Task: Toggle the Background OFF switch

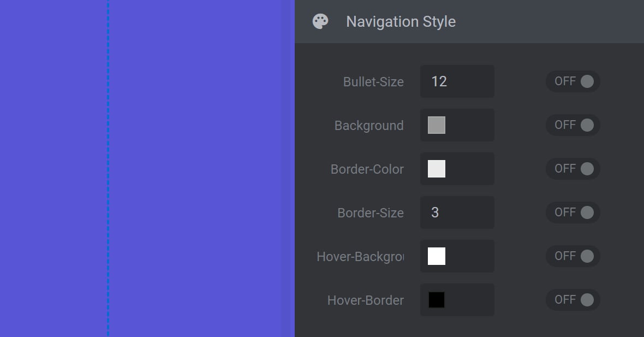Action: pyautogui.click(x=573, y=125)
